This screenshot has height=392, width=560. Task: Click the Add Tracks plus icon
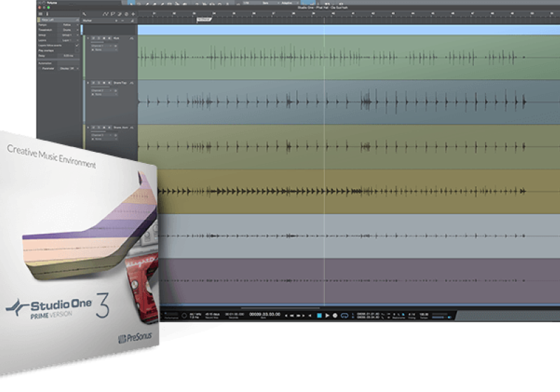[x=133, y=14]
